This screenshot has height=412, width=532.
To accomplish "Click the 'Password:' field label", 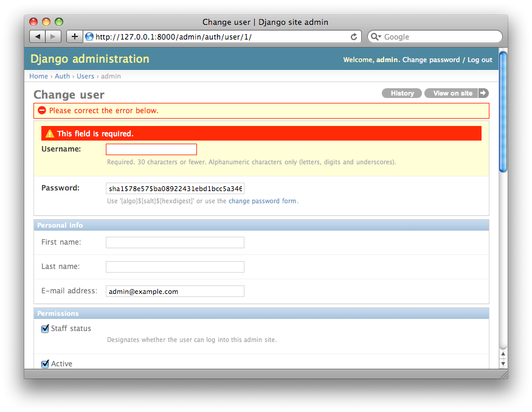I will point(60,188).
